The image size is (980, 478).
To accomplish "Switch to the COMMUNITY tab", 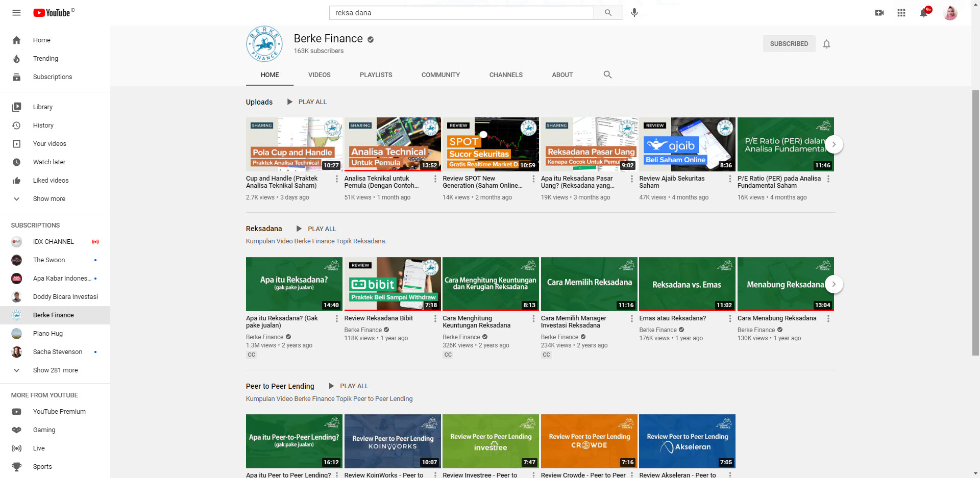I will point(440,75).
